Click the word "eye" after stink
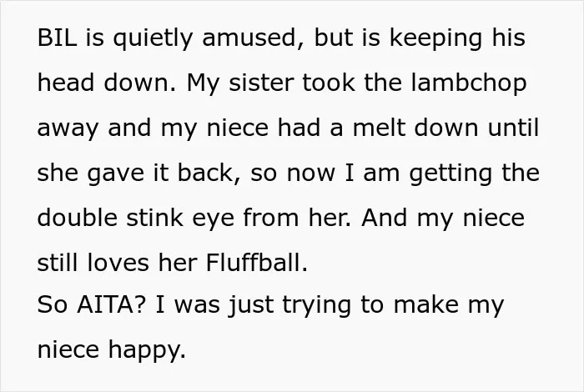 (213, 219)
